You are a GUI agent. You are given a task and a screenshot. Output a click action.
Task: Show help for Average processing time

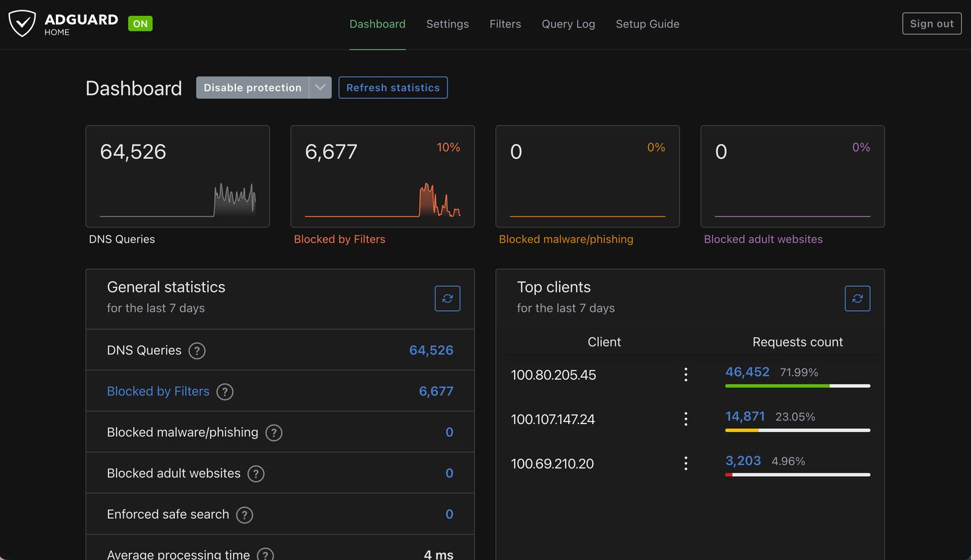(x=265, y=555)
